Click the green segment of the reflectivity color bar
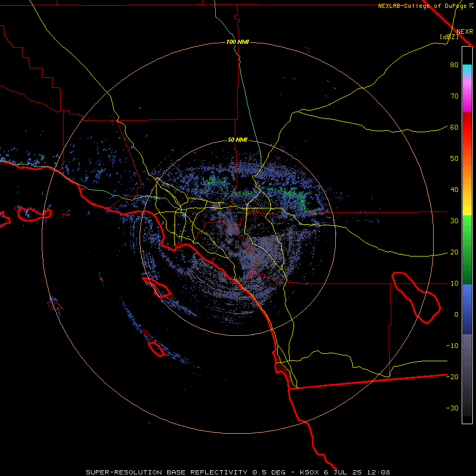The height and width of the screenshot is (476, 476). pos(467,250)
